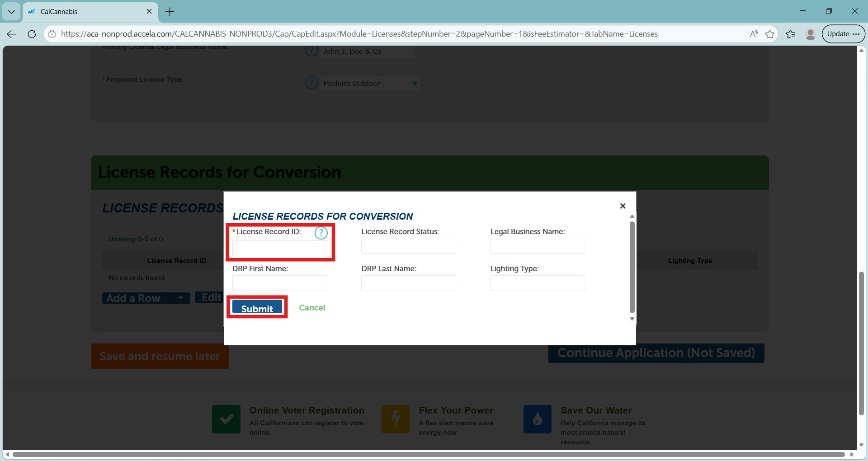This screenshot has height=461, width=868.
Task: Open the browser profile icon
Action: (811, 34)
